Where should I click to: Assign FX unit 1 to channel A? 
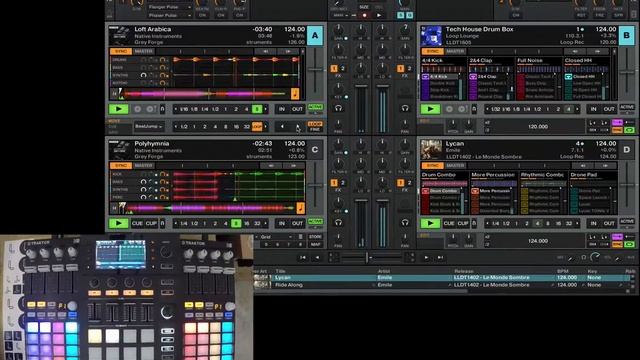pyautogui.click(x=334, y=69)
